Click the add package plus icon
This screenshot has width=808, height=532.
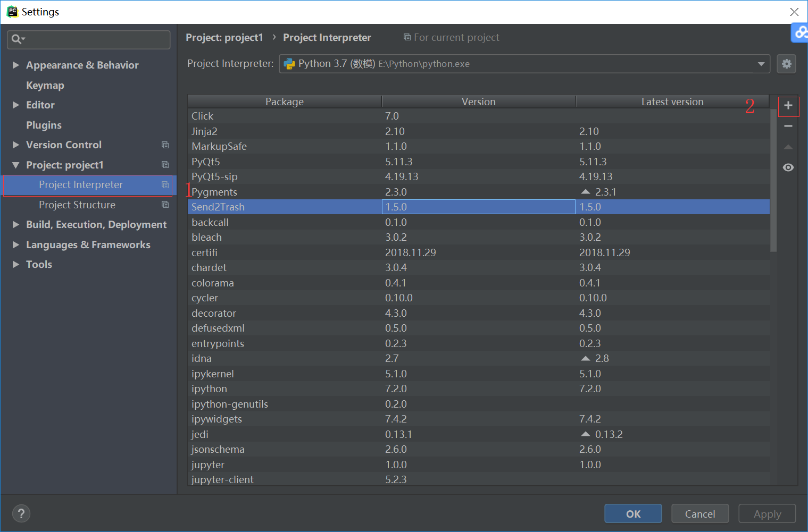pyautogui.click(x=788, y=106)
